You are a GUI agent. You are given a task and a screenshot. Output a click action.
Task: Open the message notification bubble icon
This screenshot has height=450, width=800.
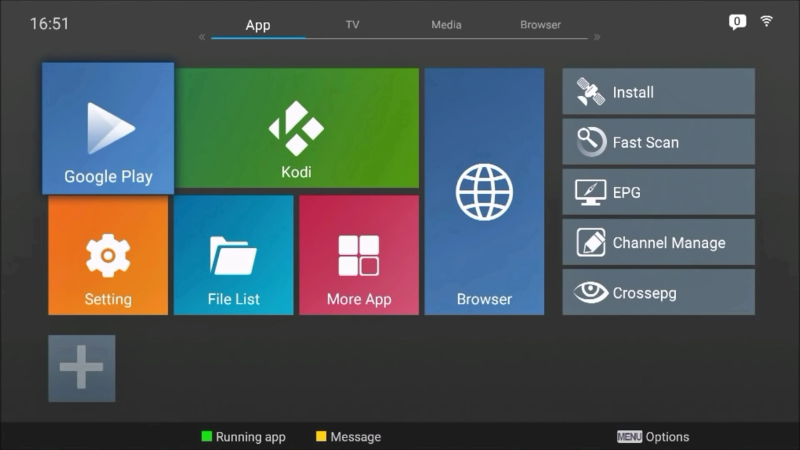[x=737, y=22]
